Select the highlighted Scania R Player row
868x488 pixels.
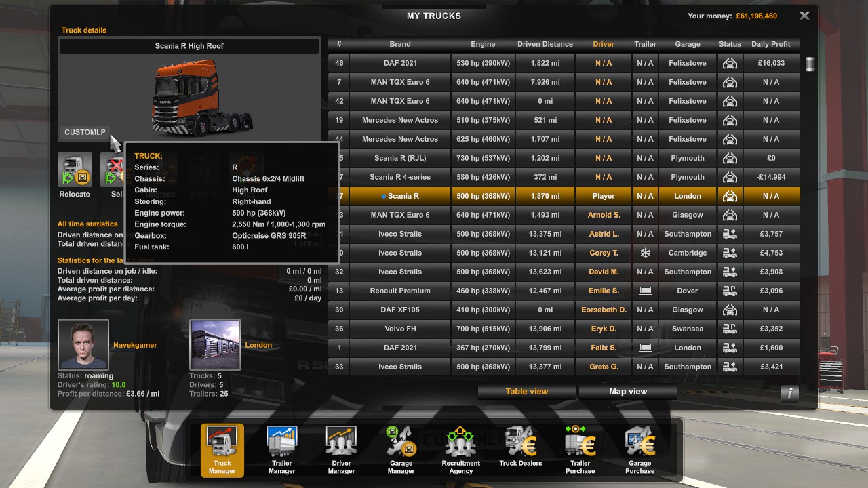pos(564,196)
